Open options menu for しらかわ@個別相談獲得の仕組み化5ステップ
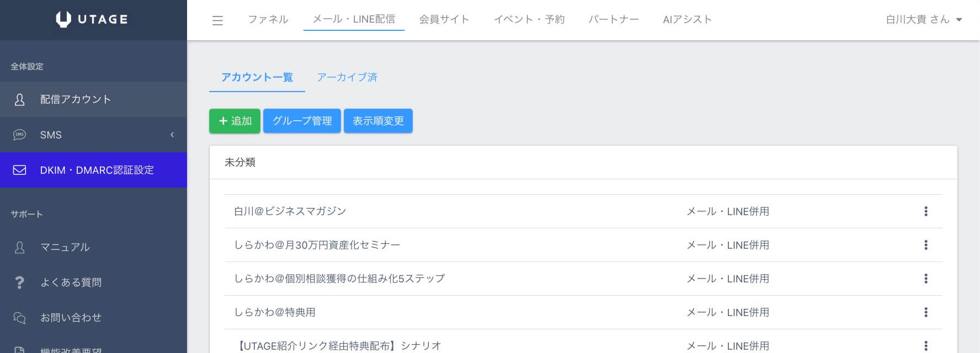Viewport: 980px width, 353px height. (x=926, y=279)
